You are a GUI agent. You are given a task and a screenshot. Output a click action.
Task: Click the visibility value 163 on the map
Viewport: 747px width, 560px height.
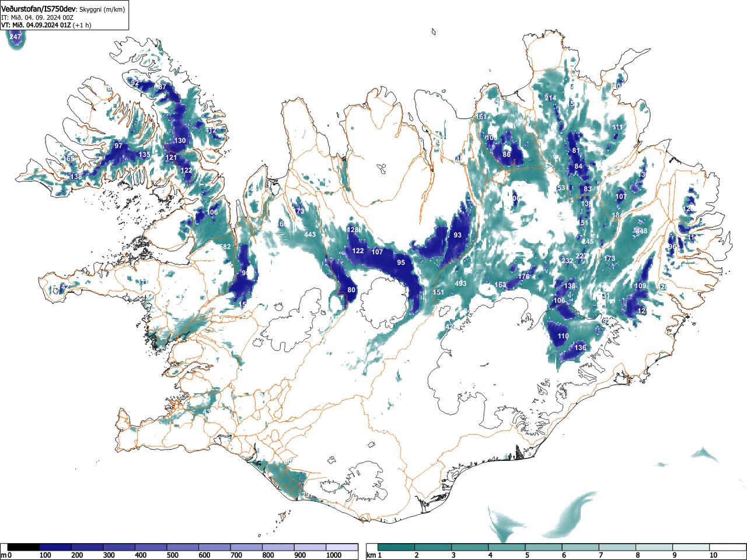501,285
